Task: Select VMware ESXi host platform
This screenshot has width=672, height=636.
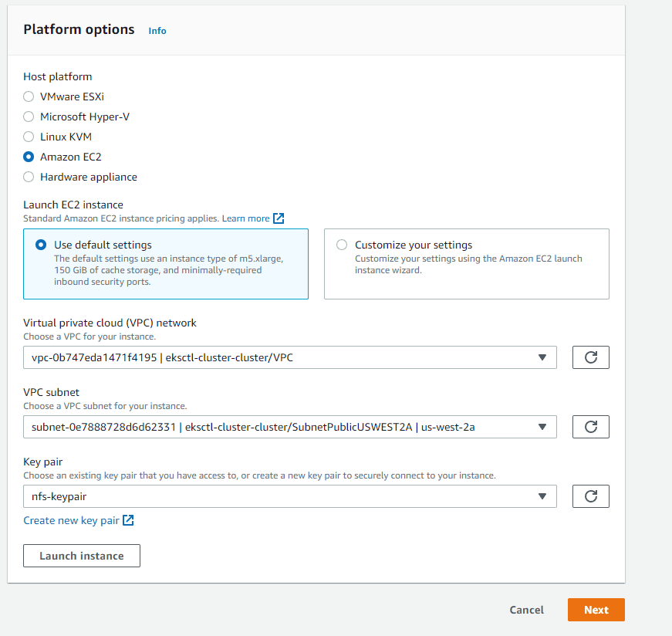Action: pos(29,96)
